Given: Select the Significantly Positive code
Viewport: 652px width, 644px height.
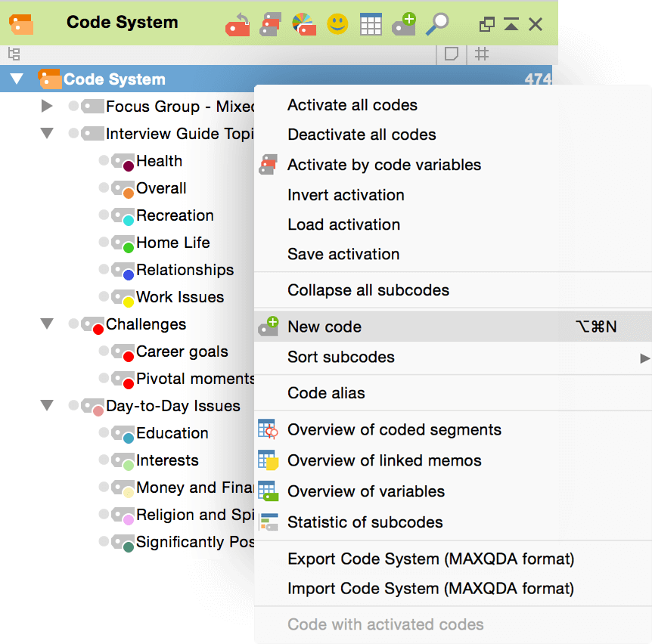Looking at the screenshot, I should point(195,542).
